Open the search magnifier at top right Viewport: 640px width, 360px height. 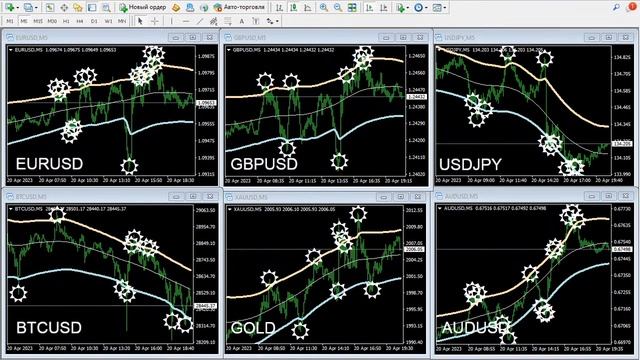click(x=616, y=7)
